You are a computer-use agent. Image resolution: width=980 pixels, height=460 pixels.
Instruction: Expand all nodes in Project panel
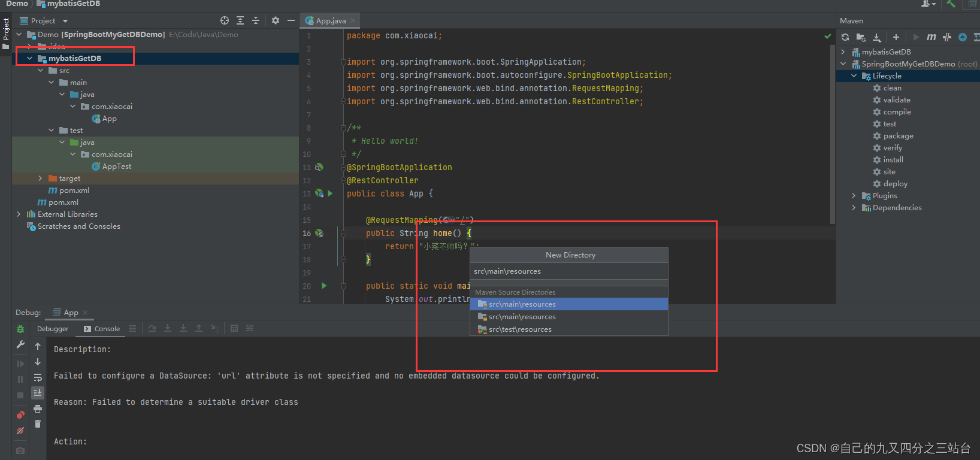coord(240,20)
